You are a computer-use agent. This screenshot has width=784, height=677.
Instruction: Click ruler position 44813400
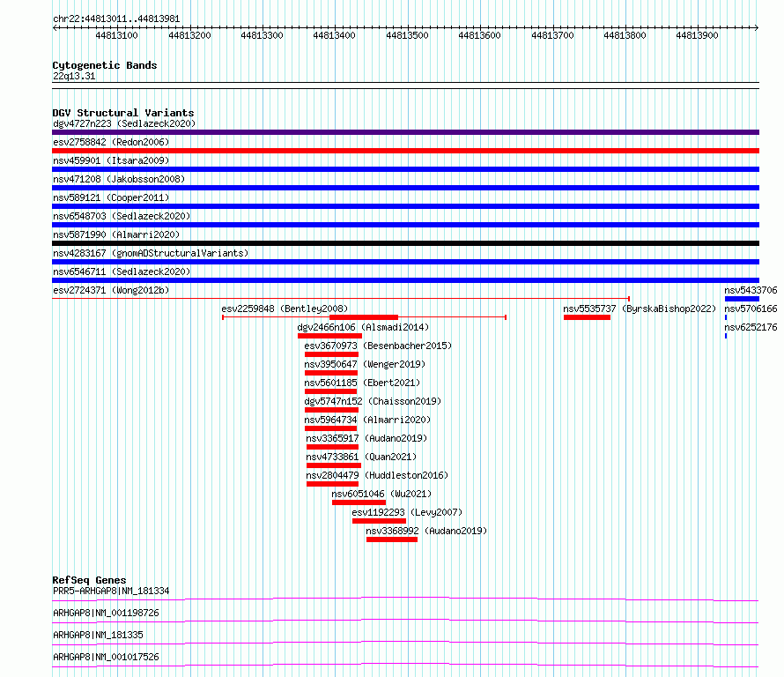pyautogui.click(x=335, y=35)
